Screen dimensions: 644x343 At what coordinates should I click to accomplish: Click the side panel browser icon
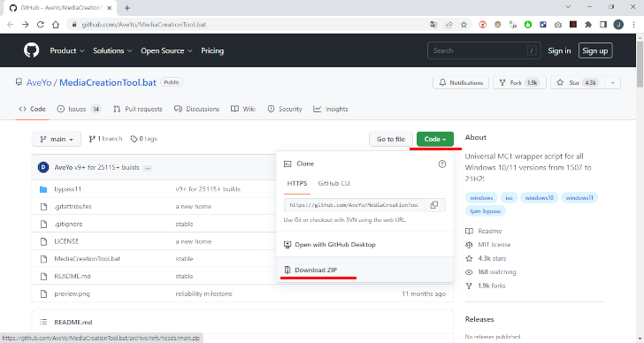603,25
